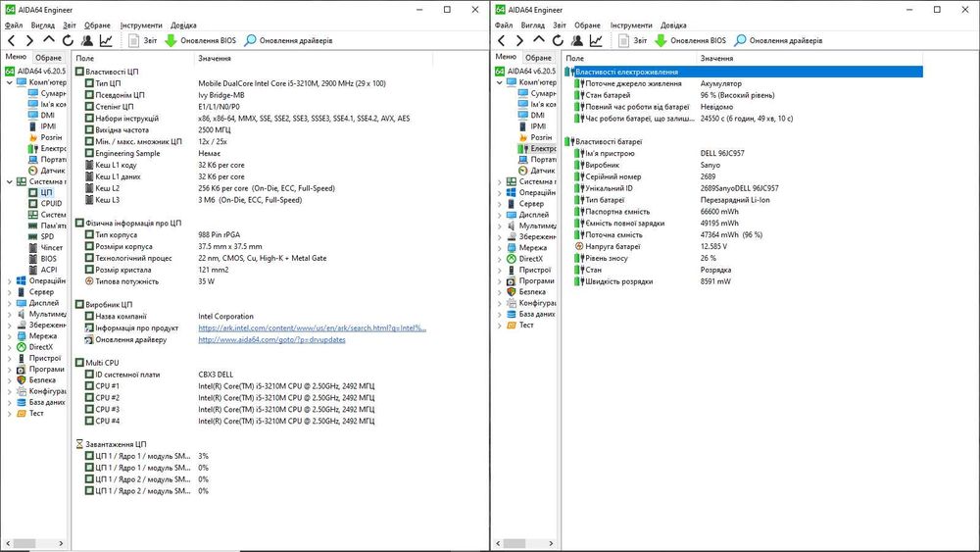
Task: Open Звіт menu in right window menu bar
Action: tap(560, 25)
